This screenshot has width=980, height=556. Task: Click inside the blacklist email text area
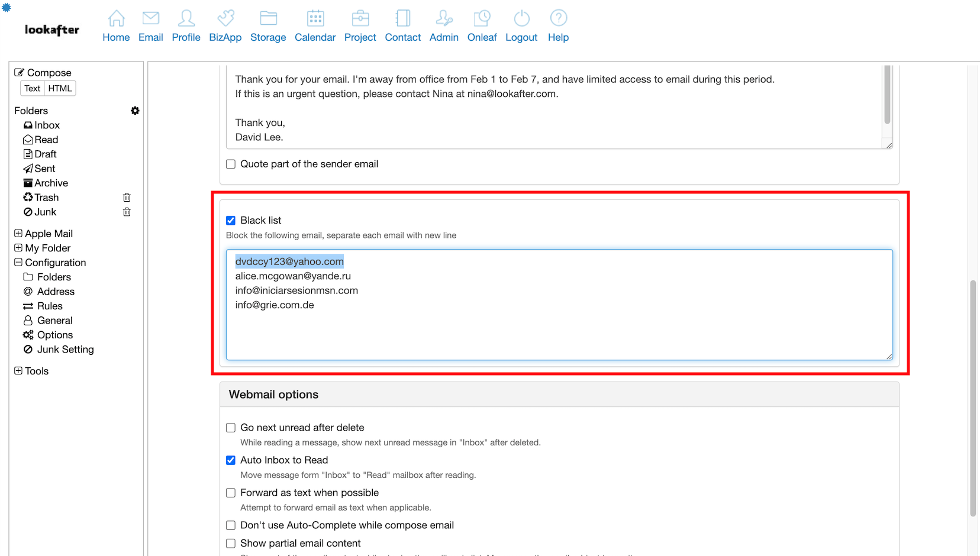point(559,331)
